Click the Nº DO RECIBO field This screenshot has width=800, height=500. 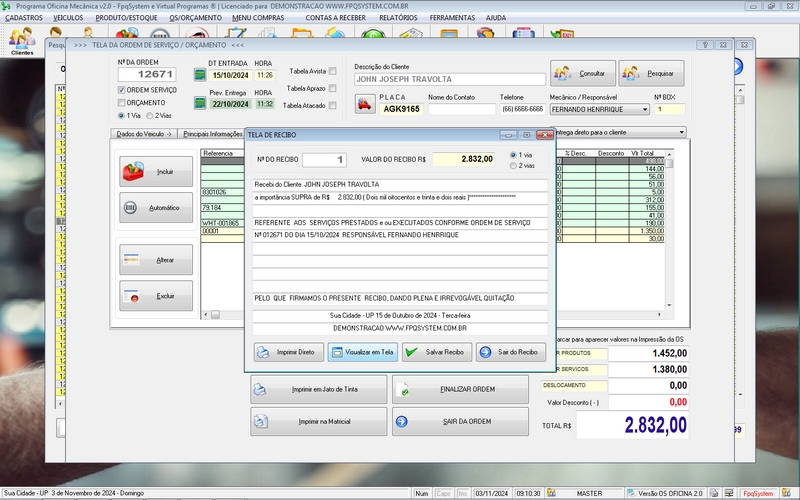coord(325,159)
